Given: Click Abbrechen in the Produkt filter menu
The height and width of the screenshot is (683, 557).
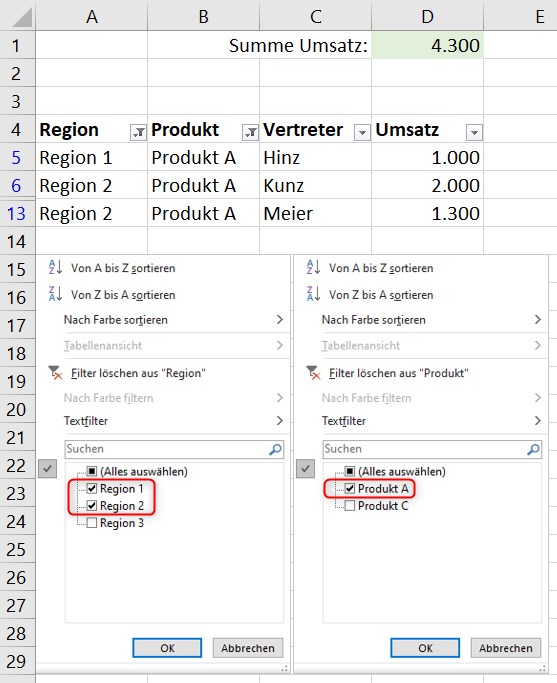Looking at the screenshot, I should click(x=506, y=648).
